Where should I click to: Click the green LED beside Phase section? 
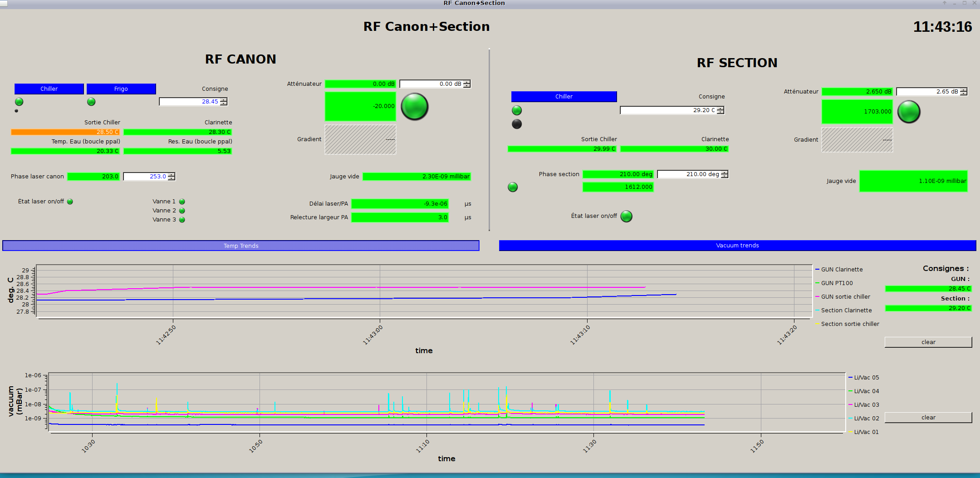[x=513, y=187]
